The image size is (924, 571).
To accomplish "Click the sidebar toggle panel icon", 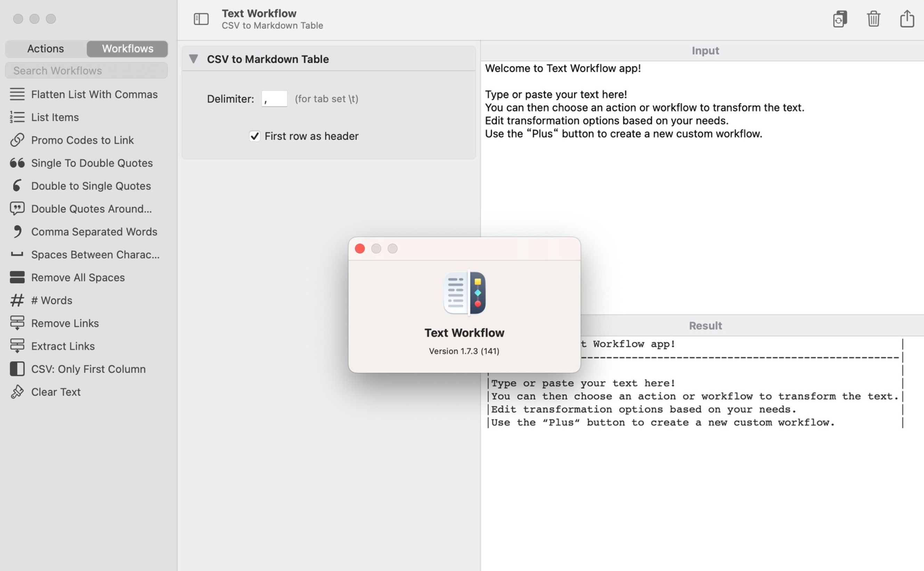I will coord(201,19).
